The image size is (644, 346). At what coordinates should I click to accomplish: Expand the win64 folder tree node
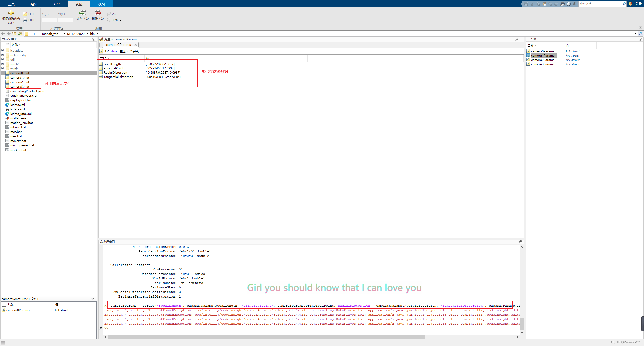(x=3, y=68)
